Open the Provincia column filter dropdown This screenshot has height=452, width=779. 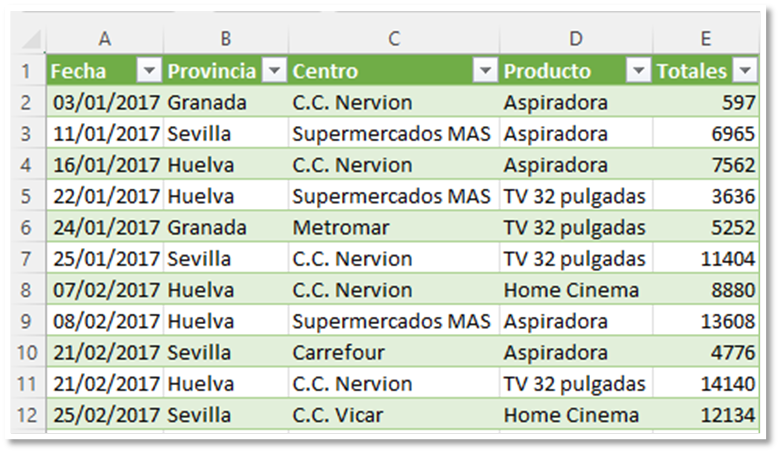point(273,71)
